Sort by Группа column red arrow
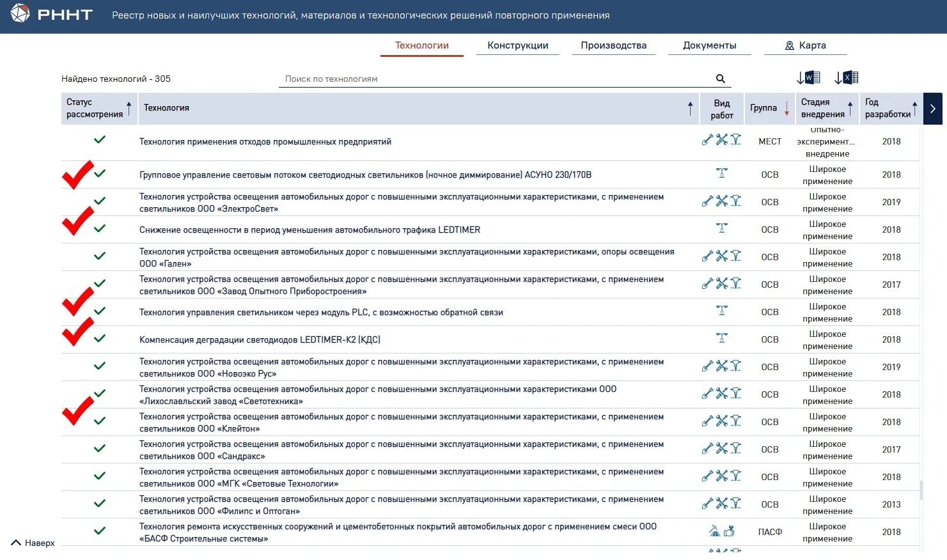 click(x=787, y=109)
